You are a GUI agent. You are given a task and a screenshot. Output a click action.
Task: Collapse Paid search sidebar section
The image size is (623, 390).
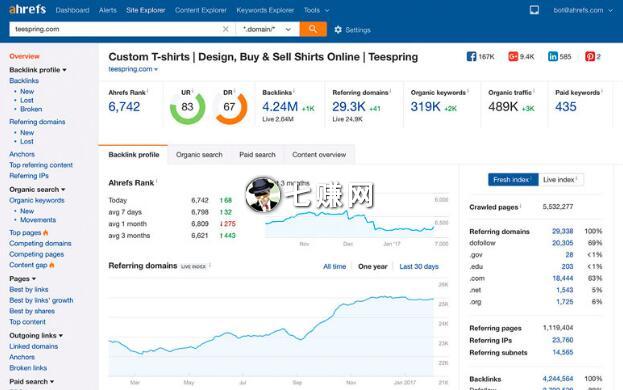[31, 382]
